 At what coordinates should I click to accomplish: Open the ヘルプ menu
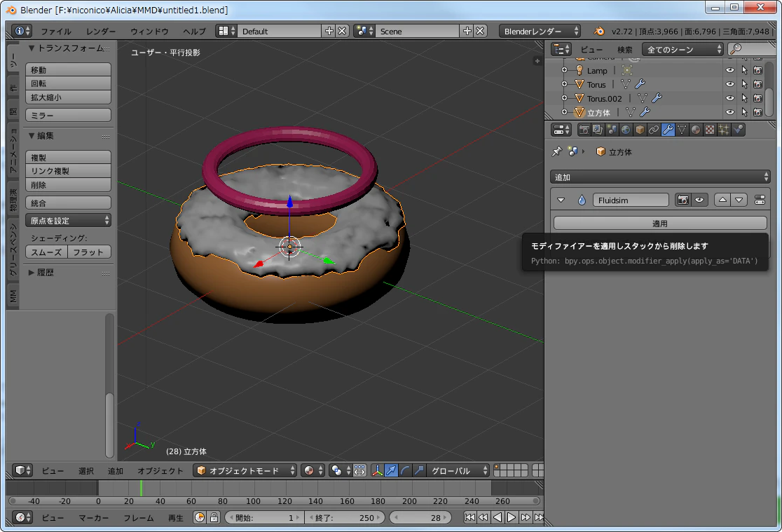[x=194, y=32]
